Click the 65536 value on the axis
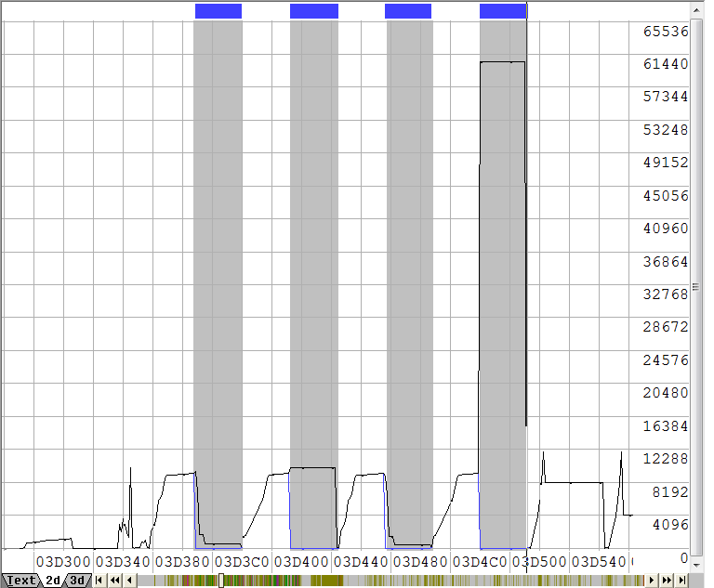The width and height of the screenshot is (714, 588). pos(666,32)
